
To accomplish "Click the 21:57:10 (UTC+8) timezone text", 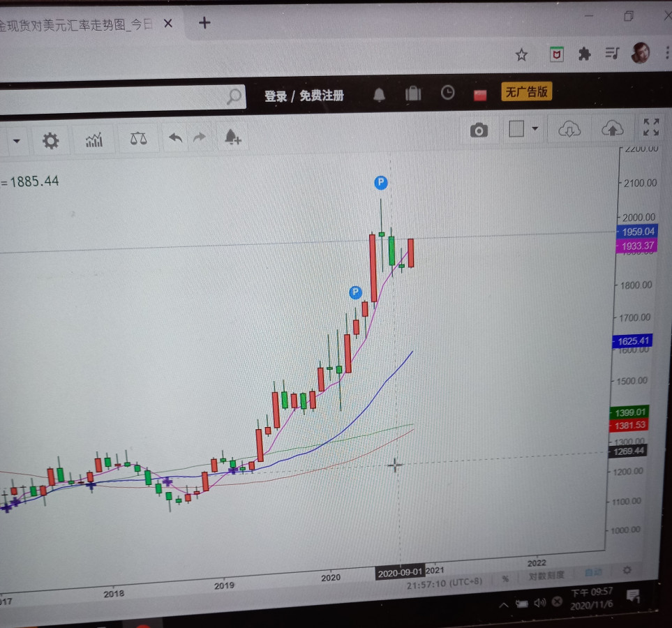I will [x=444, y=583].
